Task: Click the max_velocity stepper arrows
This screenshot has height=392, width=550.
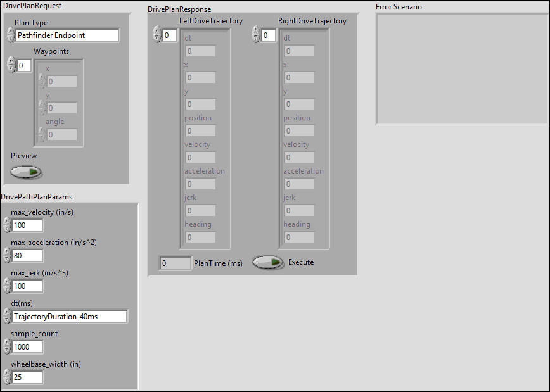Action: [x=7, y=225]
